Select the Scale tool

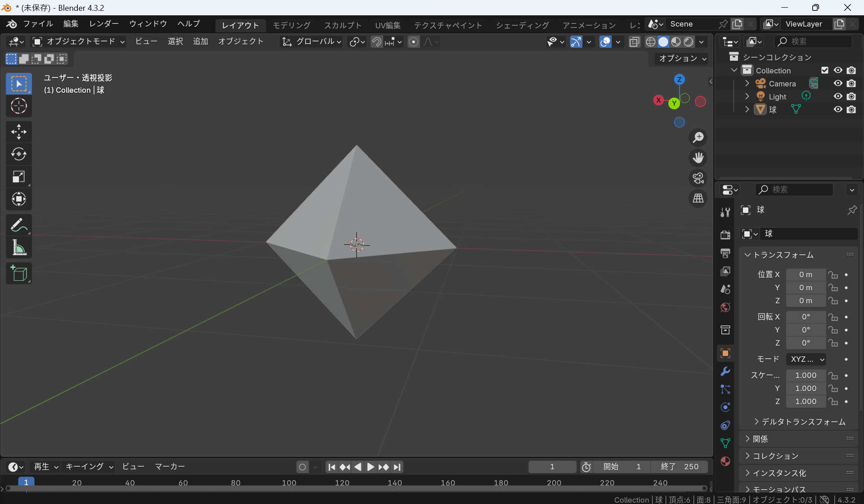[x=18, y=177]
